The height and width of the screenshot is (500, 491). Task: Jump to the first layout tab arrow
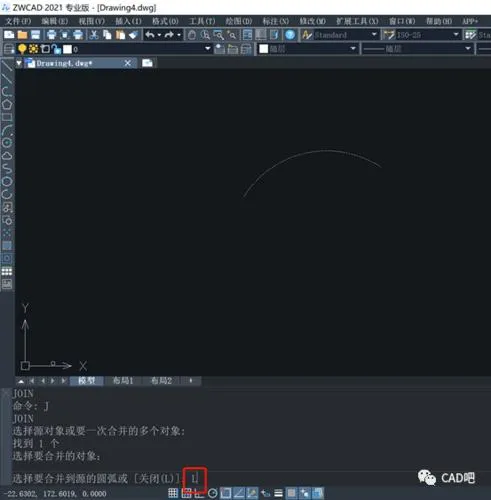pyautogui.click(x=32, y=381)
